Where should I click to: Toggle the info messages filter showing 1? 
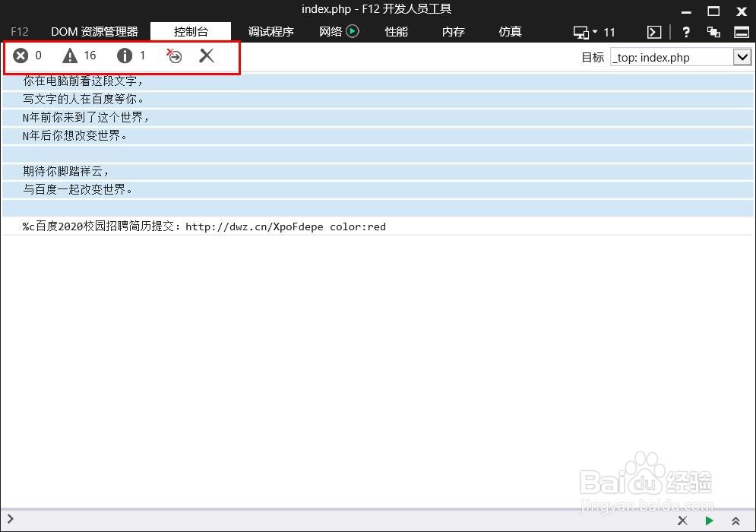pyautogui.click(x=131, y=56)
